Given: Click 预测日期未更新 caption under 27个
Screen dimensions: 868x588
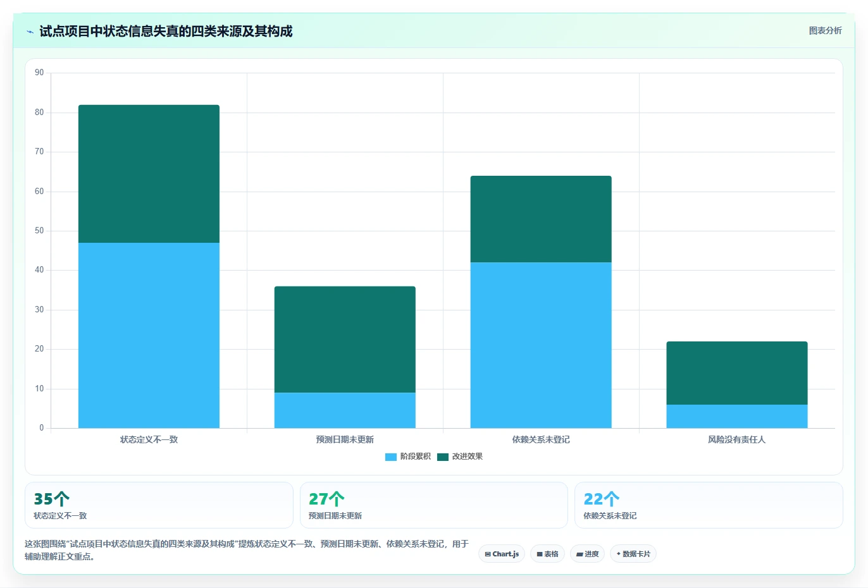Looking at the screenshot, I should [x=335, y=516].
